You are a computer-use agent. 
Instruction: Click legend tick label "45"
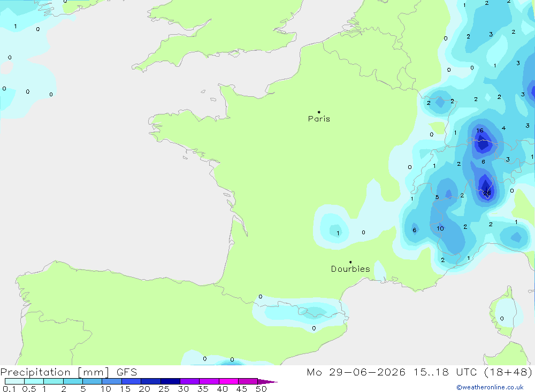tap(242, 389)
